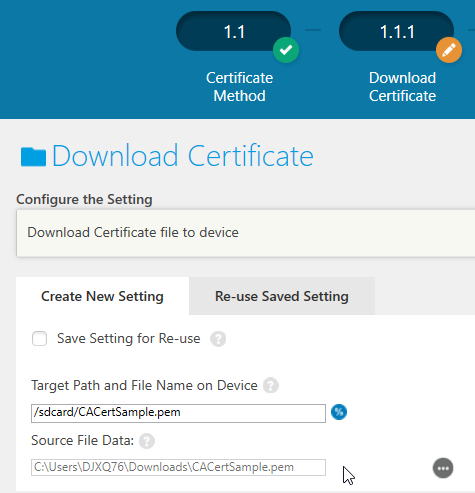Switch to the Re-use Saved Setting tab

tap(282, 296)
